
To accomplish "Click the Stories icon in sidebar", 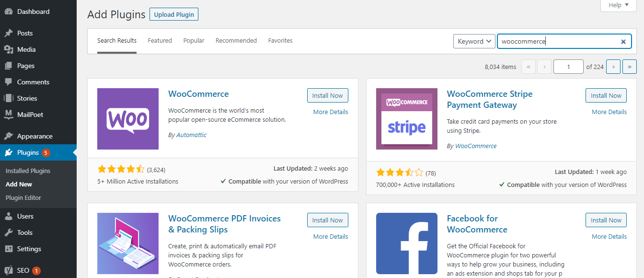I will [x=9, y=98].
